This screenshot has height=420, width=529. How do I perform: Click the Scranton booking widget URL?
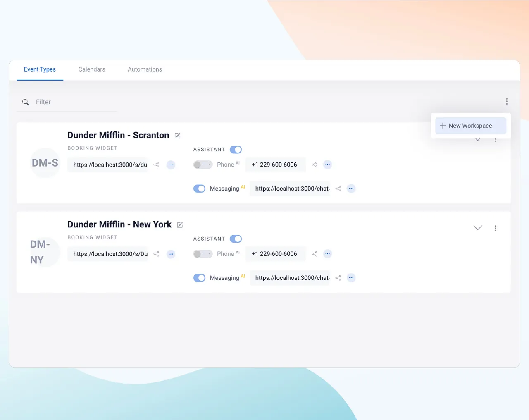pyautogui.click(x=107, y=165)
